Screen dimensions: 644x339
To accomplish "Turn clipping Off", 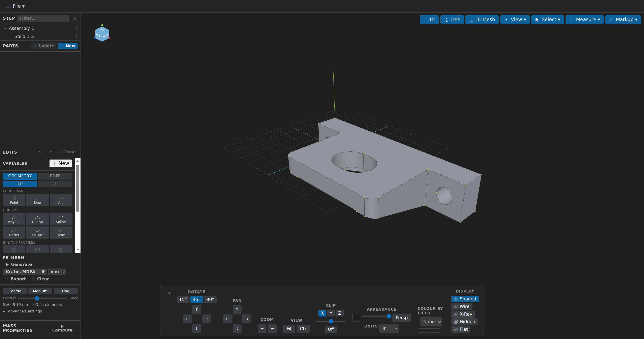I will [x=331, y=329].
